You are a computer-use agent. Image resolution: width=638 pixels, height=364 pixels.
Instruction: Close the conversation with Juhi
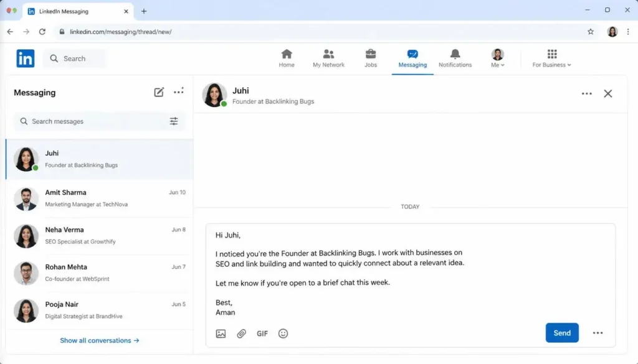point(608,93)
